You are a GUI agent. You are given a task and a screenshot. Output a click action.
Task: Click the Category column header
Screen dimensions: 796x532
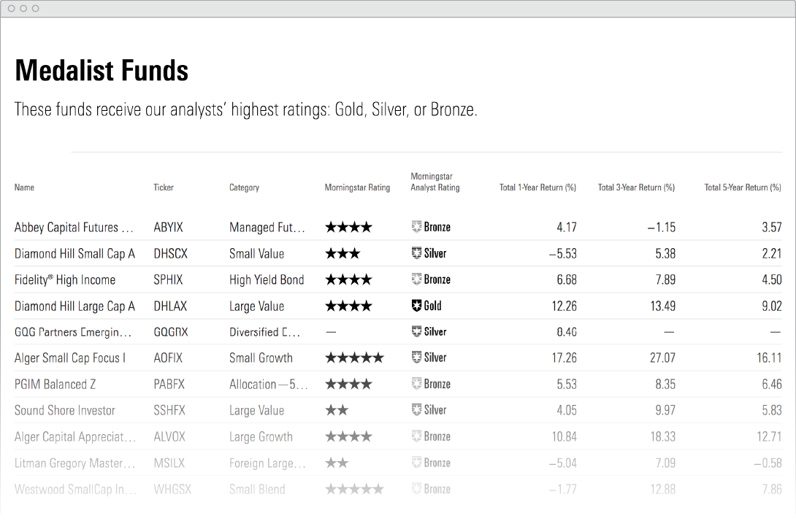[x=244, y=188]
